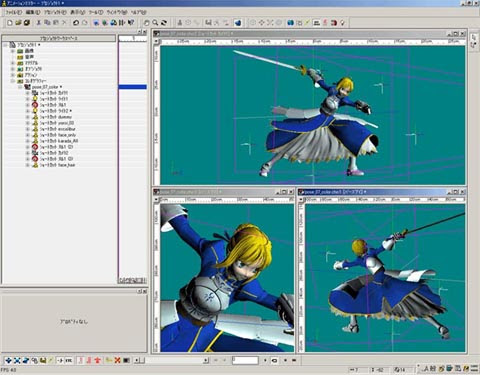Screen dimensions: 480x375
Task: Click the blue four-arrow move icon in bottom toolbar
Action: tap(9, 360)
